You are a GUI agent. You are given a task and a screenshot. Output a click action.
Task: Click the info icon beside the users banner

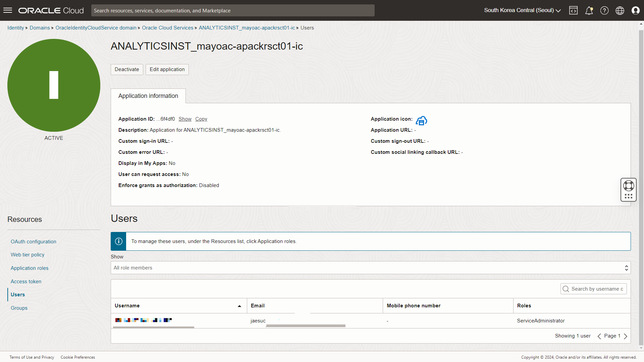click(x=118, y=241)
